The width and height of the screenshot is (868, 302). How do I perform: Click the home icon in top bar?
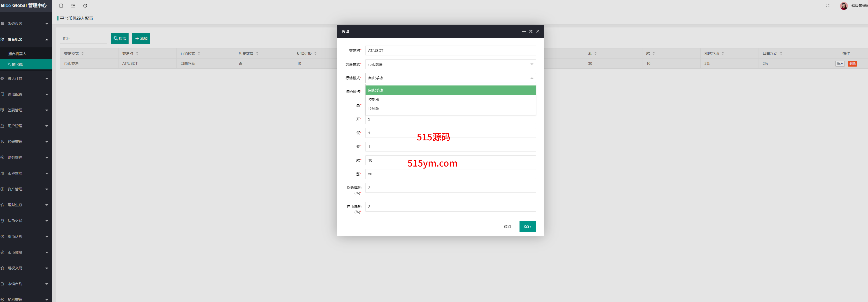pos(61,6)
